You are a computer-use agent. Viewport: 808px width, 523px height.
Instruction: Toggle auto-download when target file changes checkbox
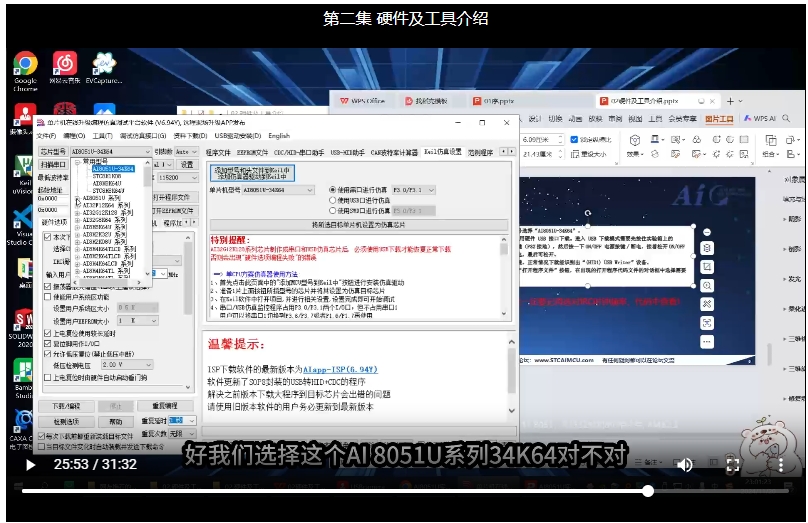pyautogui.click(x=42, y=447)
